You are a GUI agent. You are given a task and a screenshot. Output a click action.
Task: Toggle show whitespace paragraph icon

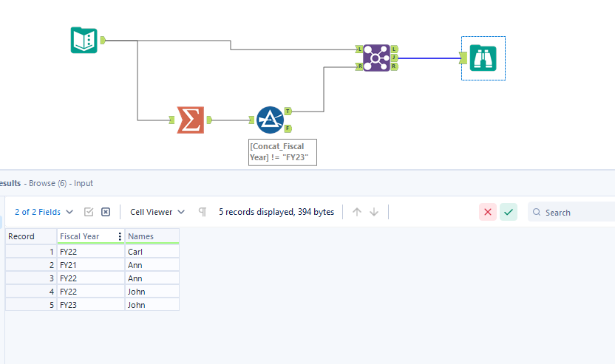point(203,212)
